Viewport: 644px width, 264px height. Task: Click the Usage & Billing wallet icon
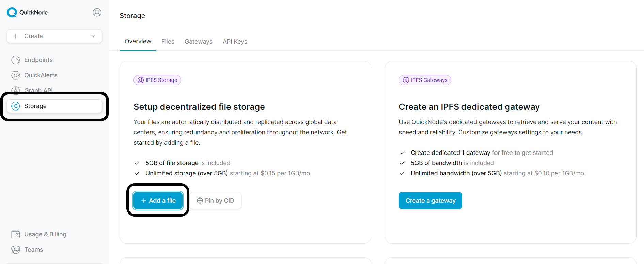pos(16,234)
